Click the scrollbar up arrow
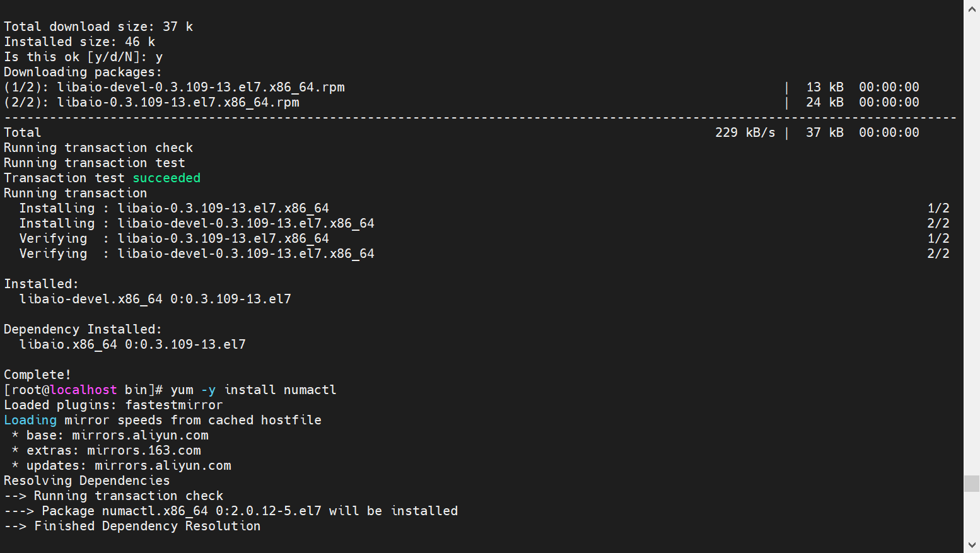 (x=972, y=9)
